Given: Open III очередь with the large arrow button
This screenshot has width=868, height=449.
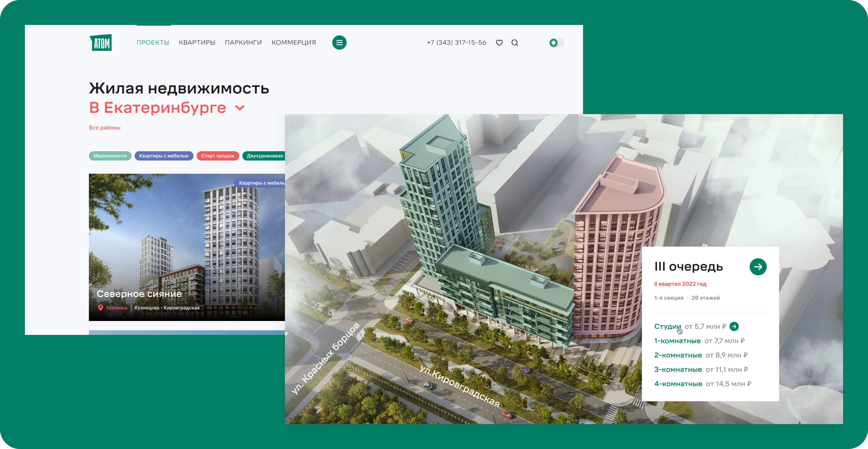Looking at the screenshot, I should tap(758, 267).
